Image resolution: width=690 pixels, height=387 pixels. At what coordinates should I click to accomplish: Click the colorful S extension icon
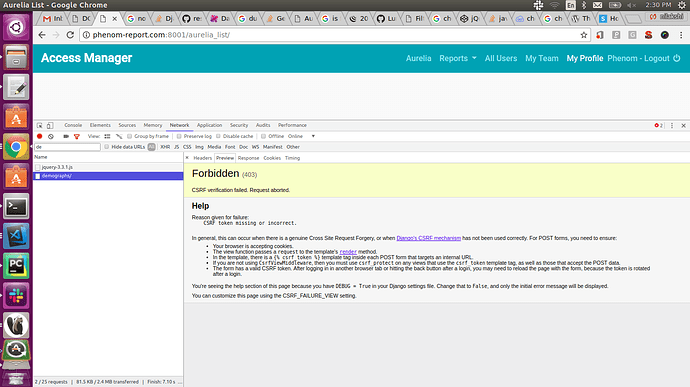648,35
